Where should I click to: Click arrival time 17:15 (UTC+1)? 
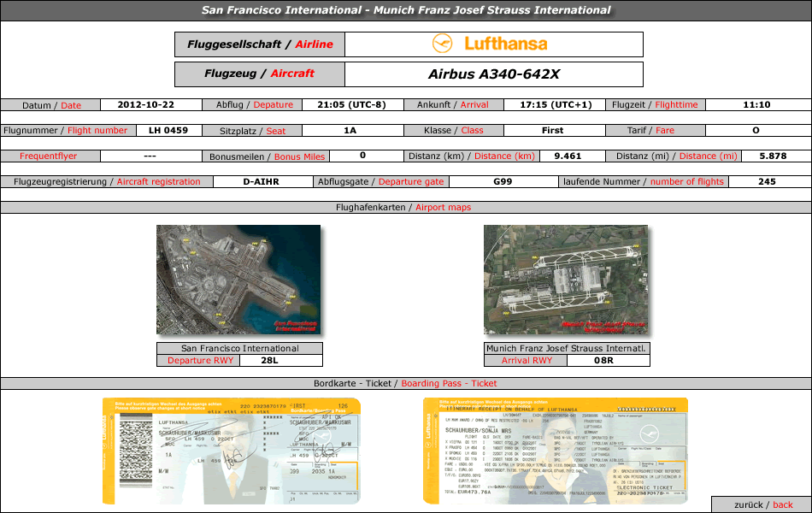(556, 104)
